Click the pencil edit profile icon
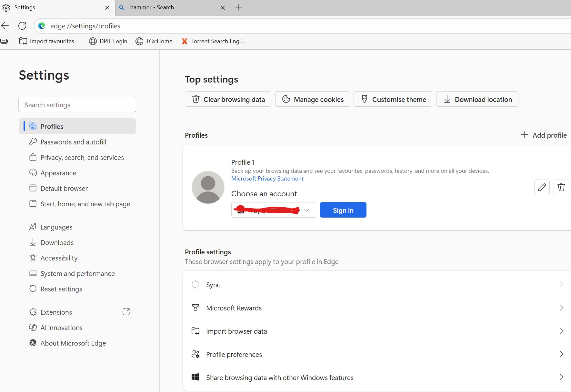This screenshot has width=571, height=392. [542, 187]
